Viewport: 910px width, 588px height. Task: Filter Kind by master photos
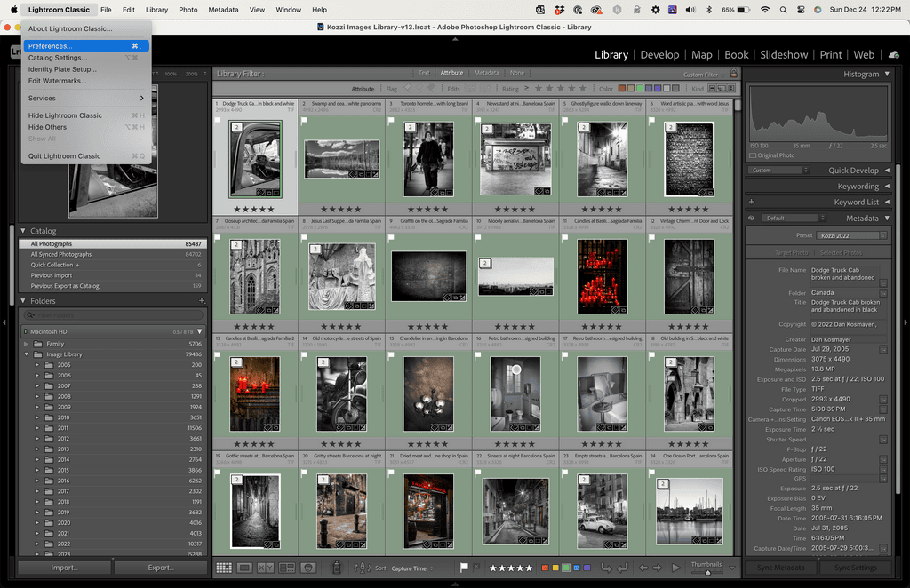coord(712,89)
